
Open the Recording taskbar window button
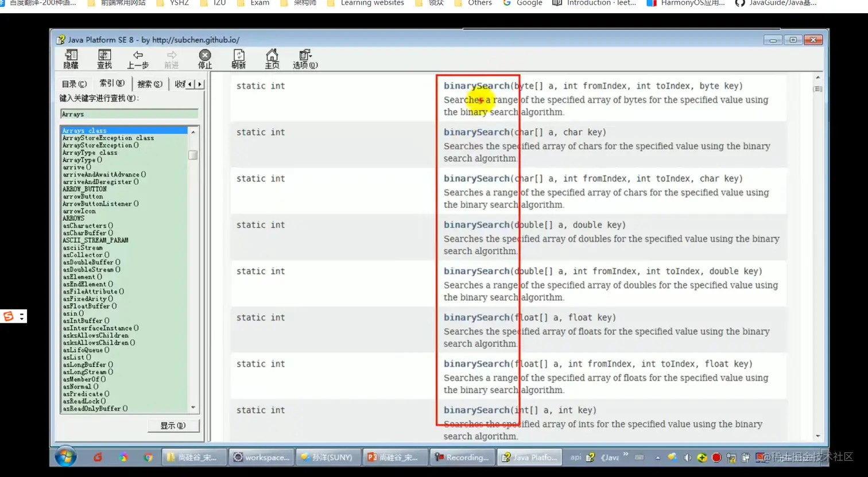point(461,457)
